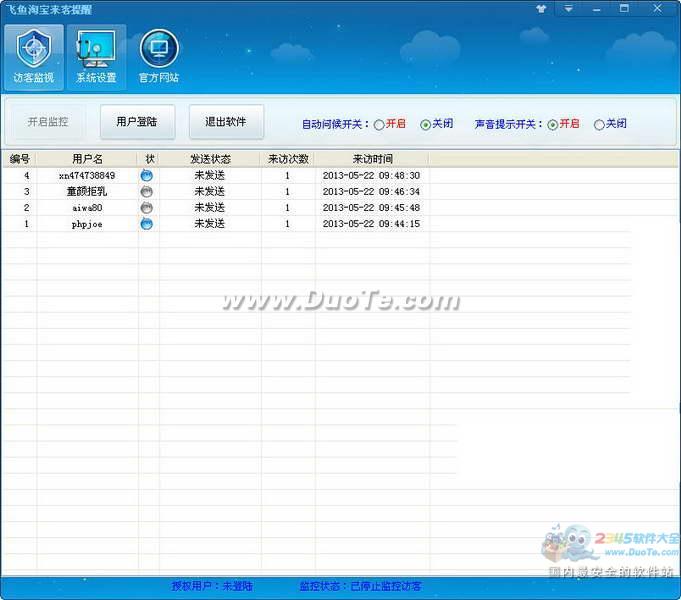Click the skin shirt icon in title bar
The width and height of the screenshot is (681, 600).
pos(541,9)
